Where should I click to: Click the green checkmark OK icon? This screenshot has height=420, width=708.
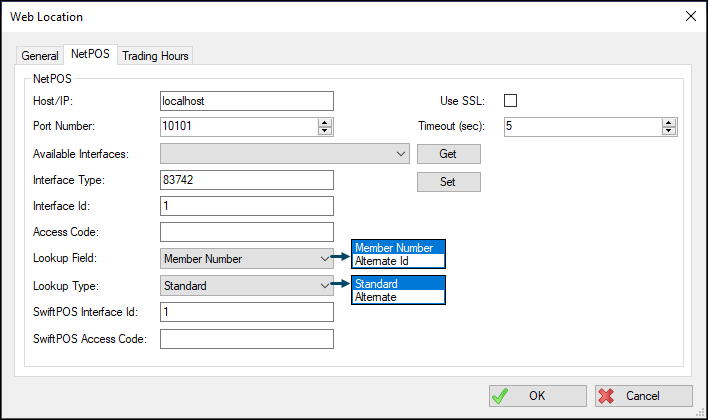tap(500, 396)
